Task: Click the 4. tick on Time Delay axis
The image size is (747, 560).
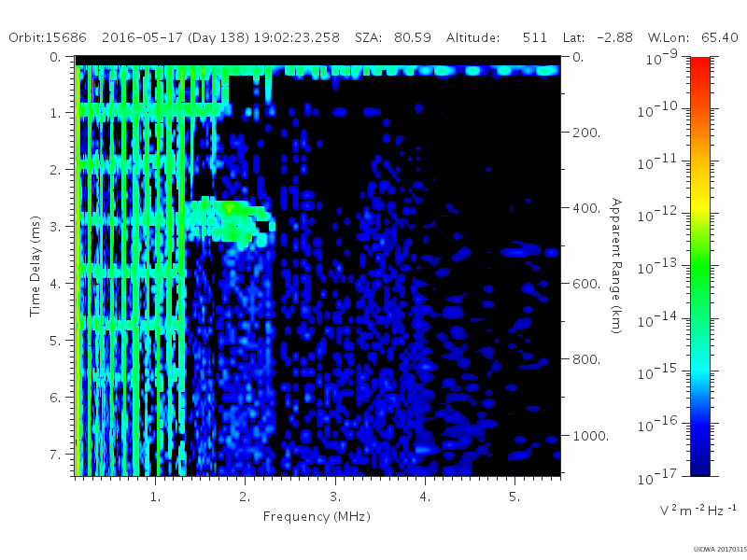Action: click(56, 284)
